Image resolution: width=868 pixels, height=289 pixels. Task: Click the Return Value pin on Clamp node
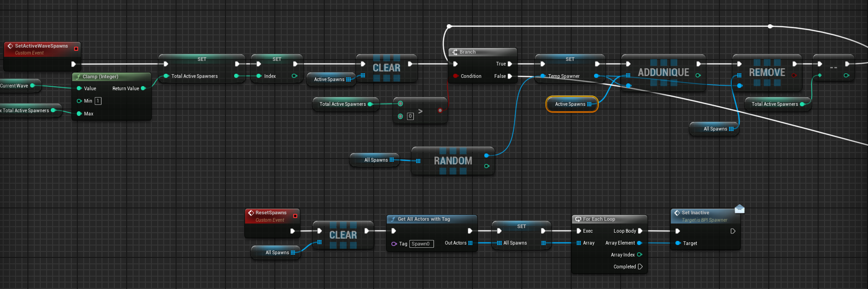click(143, 88)
